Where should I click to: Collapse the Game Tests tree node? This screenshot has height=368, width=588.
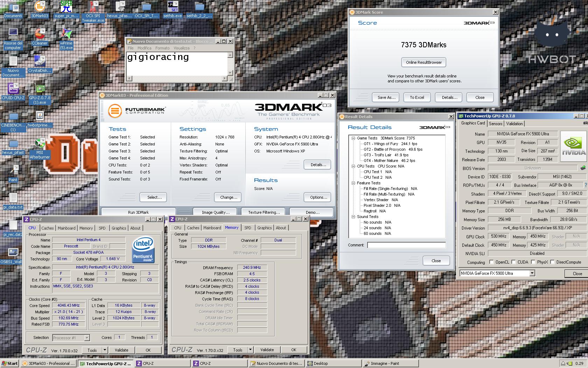click(353, 138)
